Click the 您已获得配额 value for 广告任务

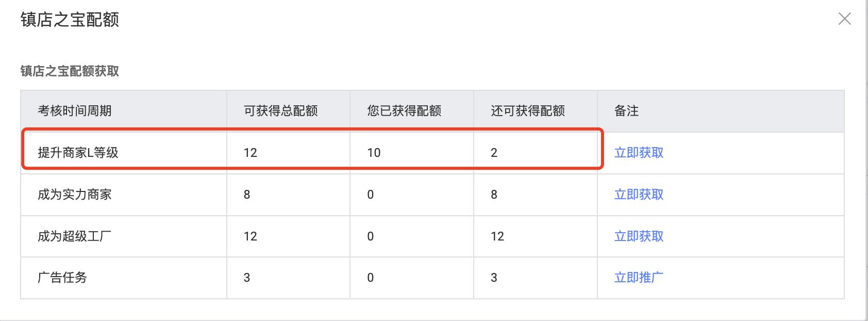[370, 278]
